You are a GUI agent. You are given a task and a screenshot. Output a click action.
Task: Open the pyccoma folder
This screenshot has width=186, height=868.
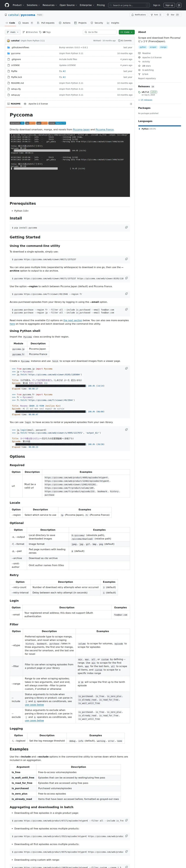click(15, 54)
